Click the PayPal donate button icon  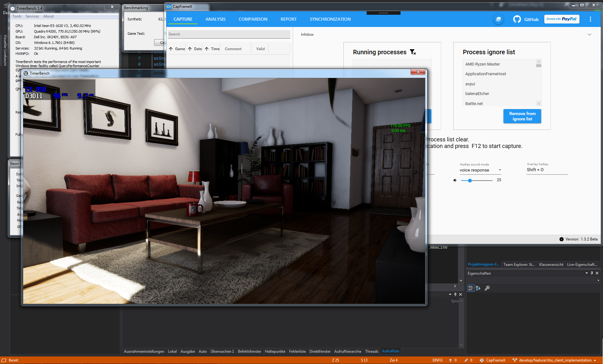click(562, 19)
